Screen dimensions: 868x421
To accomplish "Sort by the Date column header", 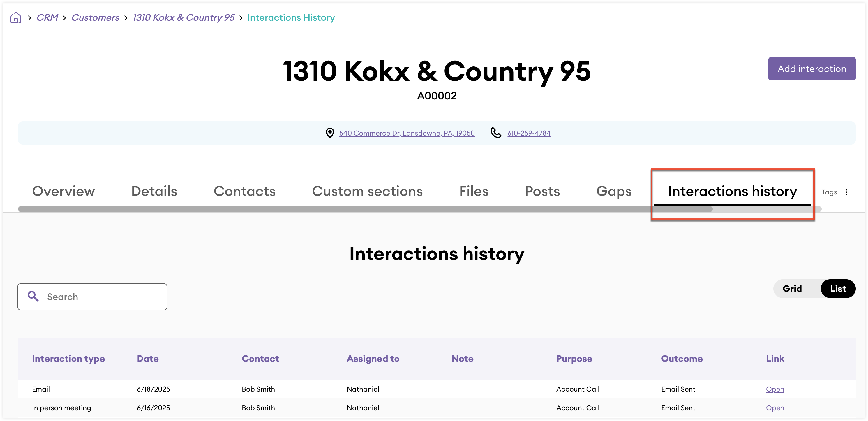I will coord(148,359).
